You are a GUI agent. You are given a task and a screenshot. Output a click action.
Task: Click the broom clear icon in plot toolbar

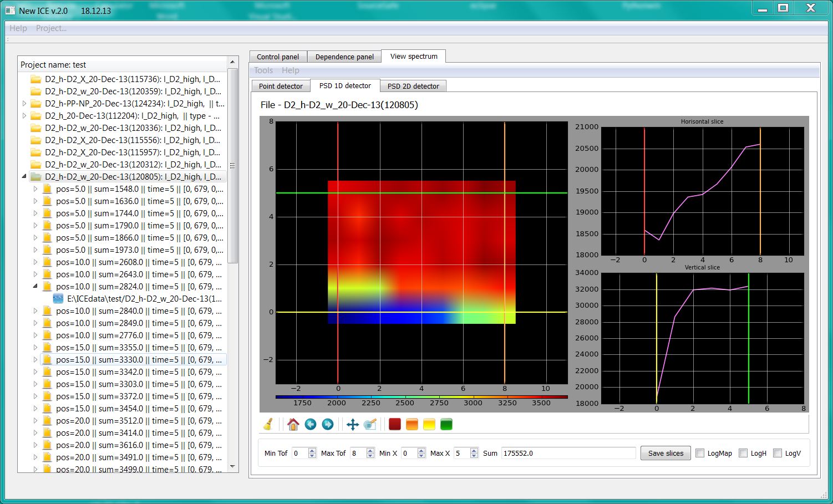pos(268,425)
